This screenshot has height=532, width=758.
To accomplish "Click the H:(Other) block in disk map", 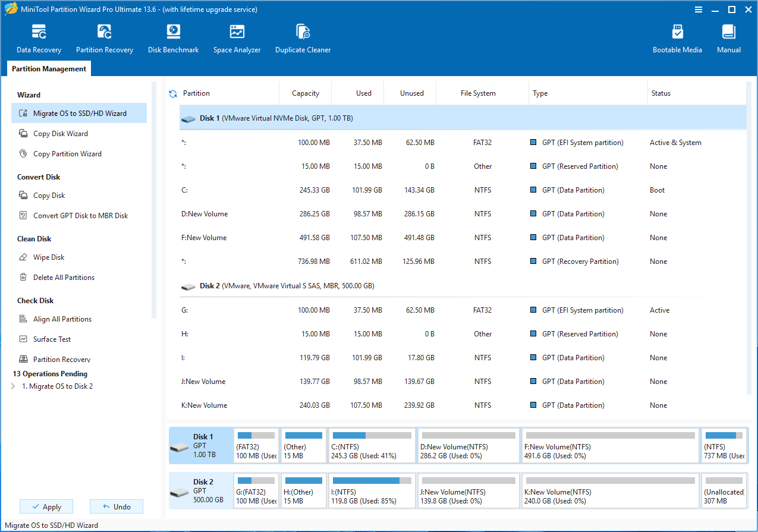I will click(303, 491).
